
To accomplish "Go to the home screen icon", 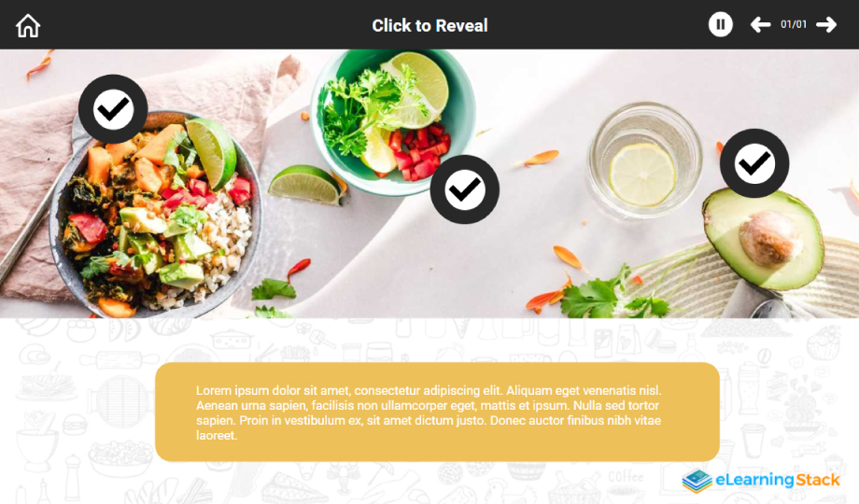I will pyautogui.click(x=28, y=26).
